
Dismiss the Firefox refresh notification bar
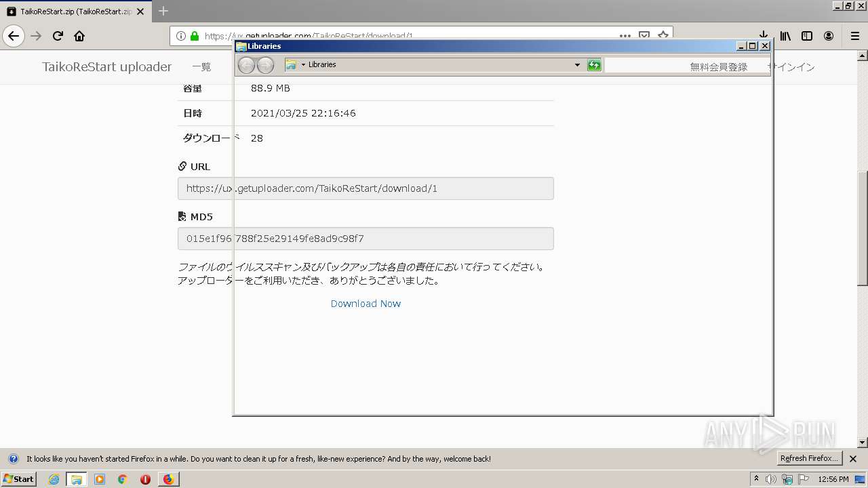click(x=853, y=459)
